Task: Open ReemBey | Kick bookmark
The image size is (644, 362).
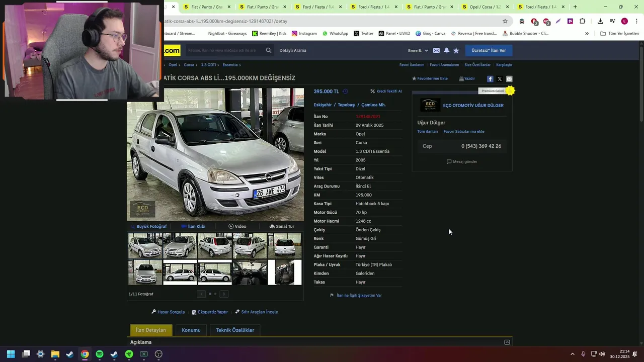Action: 269,34
